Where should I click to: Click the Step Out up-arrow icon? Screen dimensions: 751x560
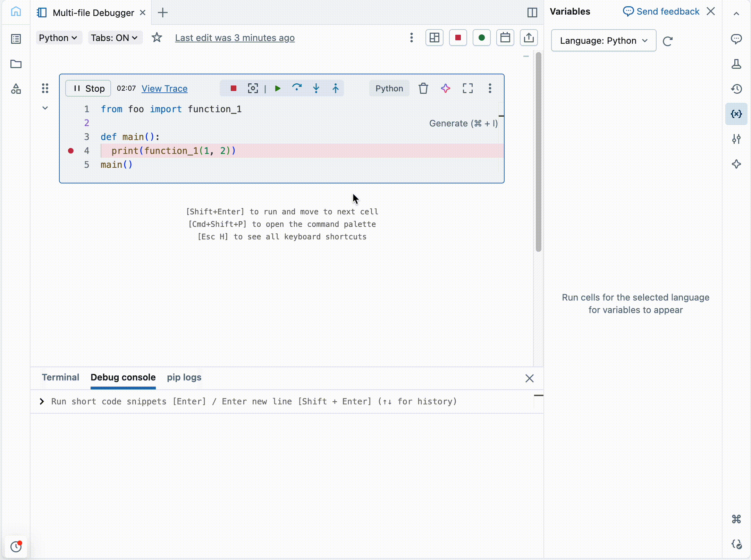(336, 88)
